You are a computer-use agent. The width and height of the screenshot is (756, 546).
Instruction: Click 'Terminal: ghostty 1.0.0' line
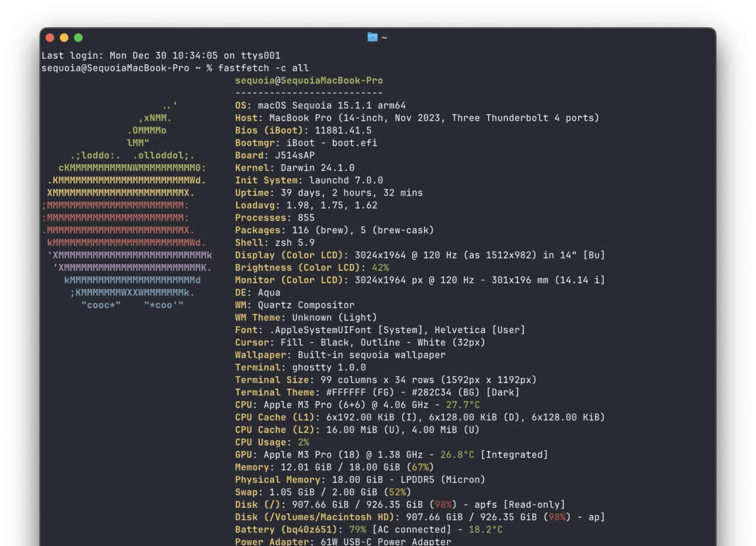301,367
